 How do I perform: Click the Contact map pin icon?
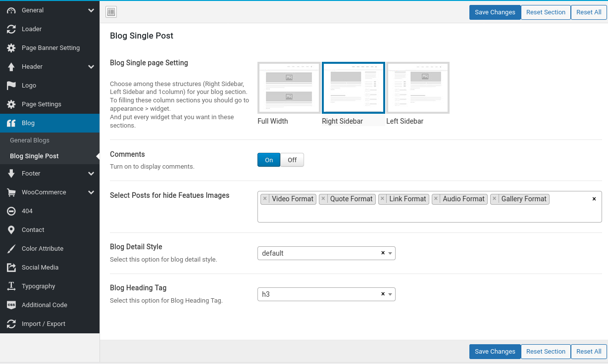click(x=11, y=230)
